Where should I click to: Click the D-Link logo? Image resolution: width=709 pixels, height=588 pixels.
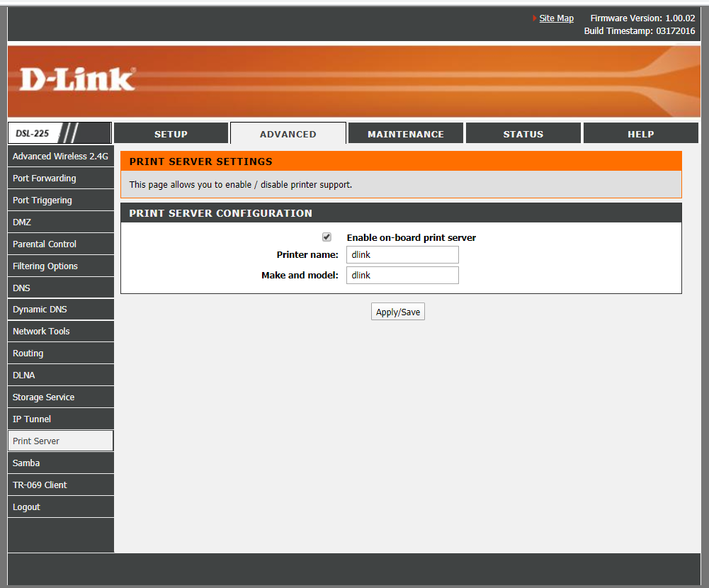click(x=77, y=79)
